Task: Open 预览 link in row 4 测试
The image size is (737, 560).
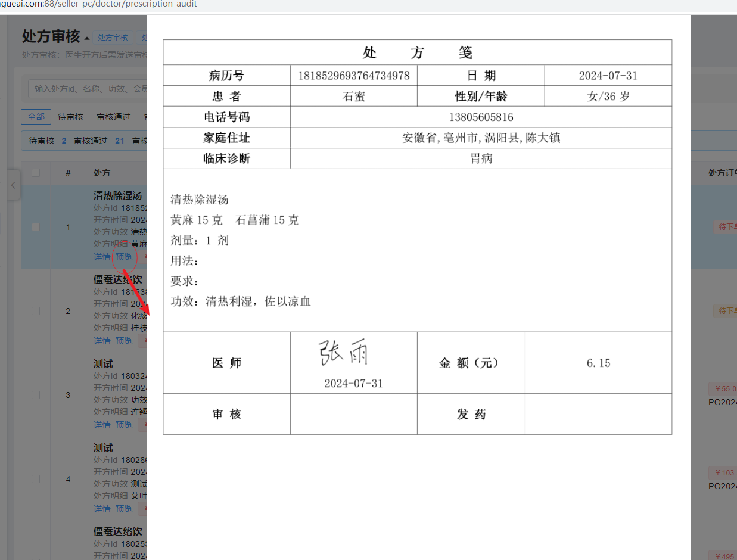Action: [x=124, y=509]
